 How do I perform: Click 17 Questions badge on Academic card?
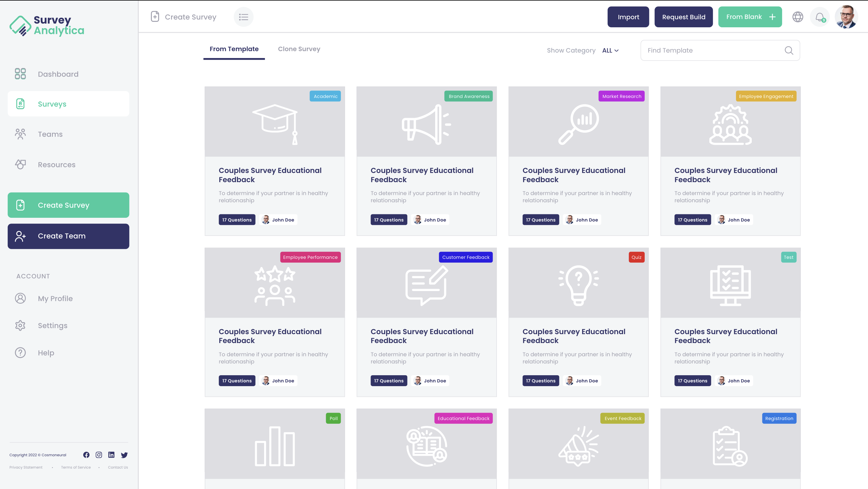point(237,220)
